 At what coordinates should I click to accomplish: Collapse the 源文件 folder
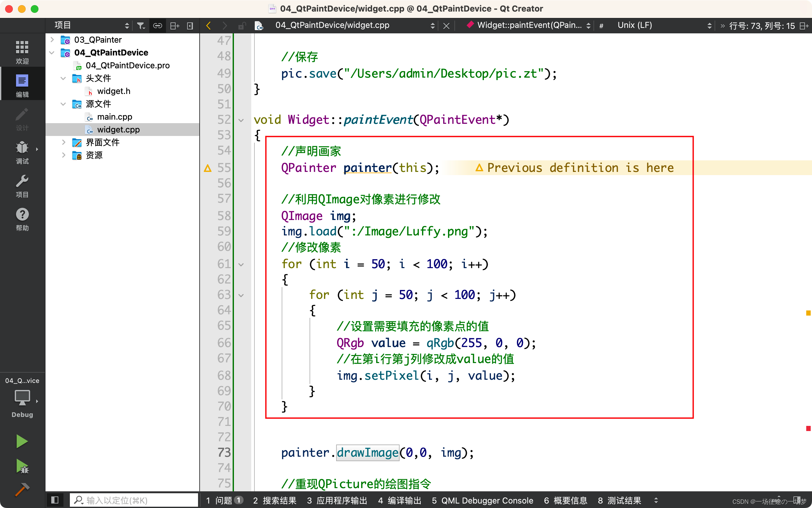pyautogui.click(x=63, y=104)
